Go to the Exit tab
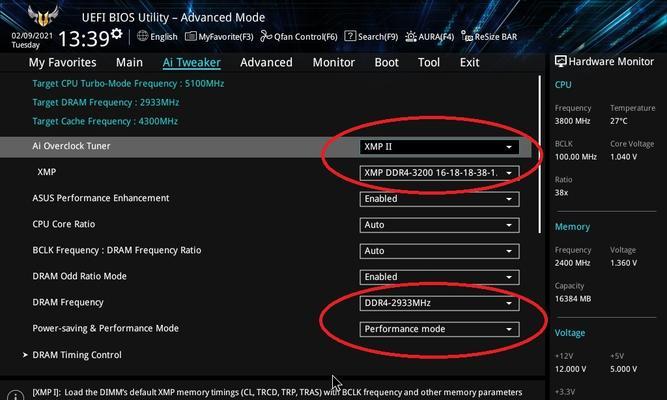This screenshot has height=400, width=667. (x=469, y=63)
